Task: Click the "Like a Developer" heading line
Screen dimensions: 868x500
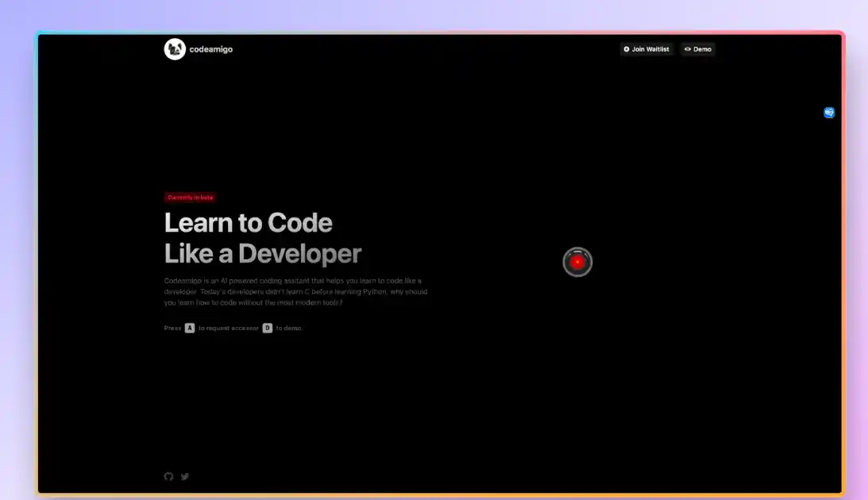Action: click(x=262, y=254)
